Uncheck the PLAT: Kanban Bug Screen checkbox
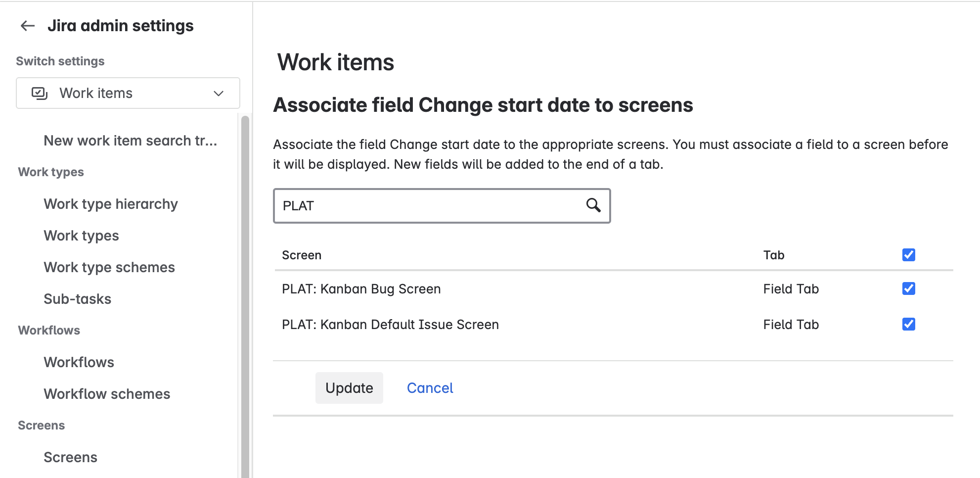This screenshot has height=478, width=980. tap(908, 288)
